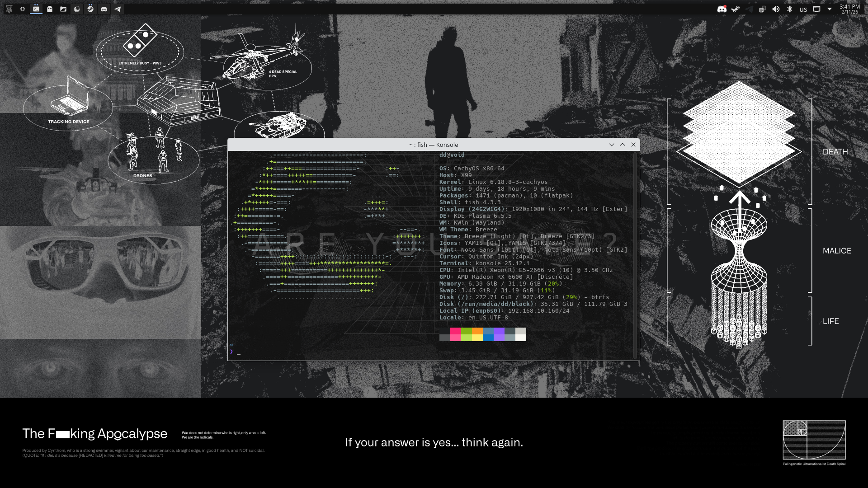Open Telegram from the task manager
868x488 pixels.
coord(118,9)
